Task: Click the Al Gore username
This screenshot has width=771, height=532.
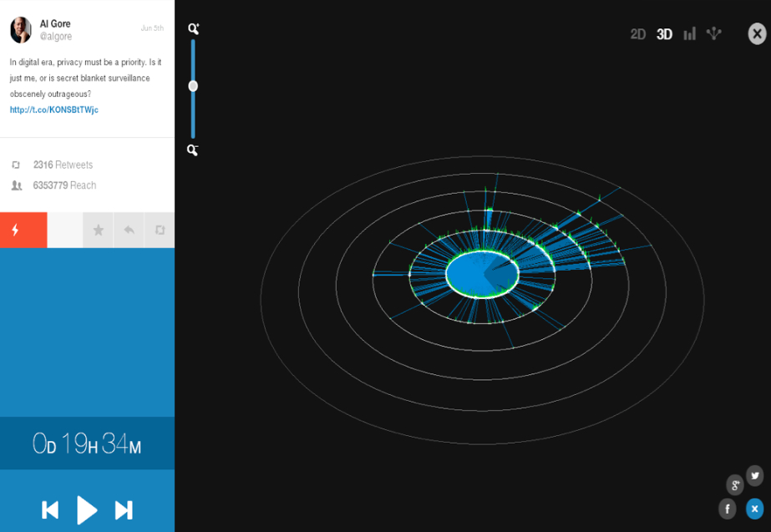Action: (x=55, y=24)
